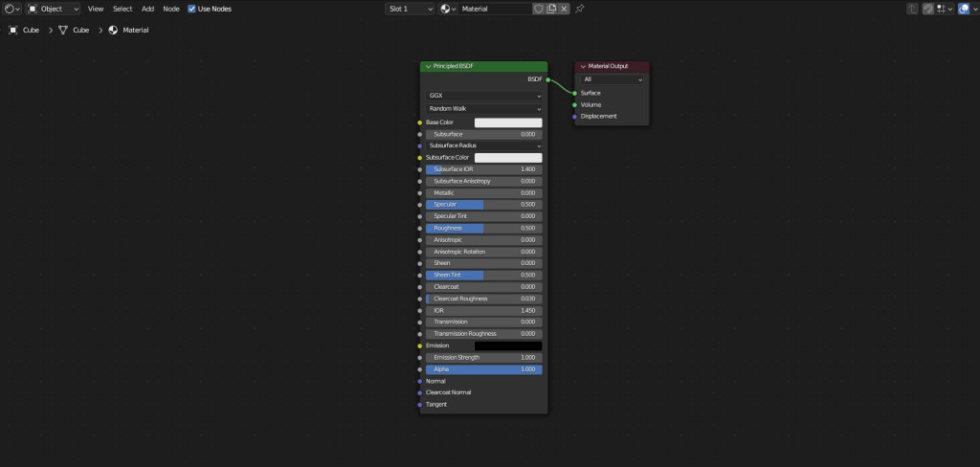Viewport: 980px width, 467px height.
Task: Click the parent node tree arrow icon
Action: pos(913,9)
